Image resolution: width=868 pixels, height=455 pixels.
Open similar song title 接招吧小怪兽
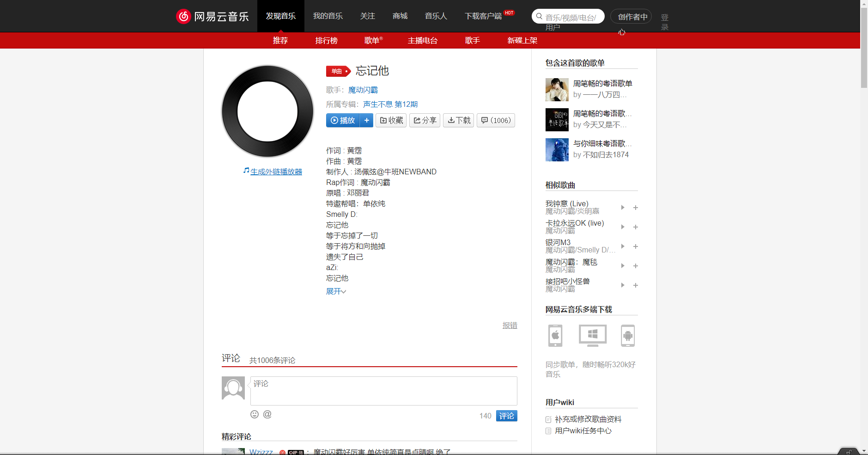pyautogui.click(x=568, y=282)
